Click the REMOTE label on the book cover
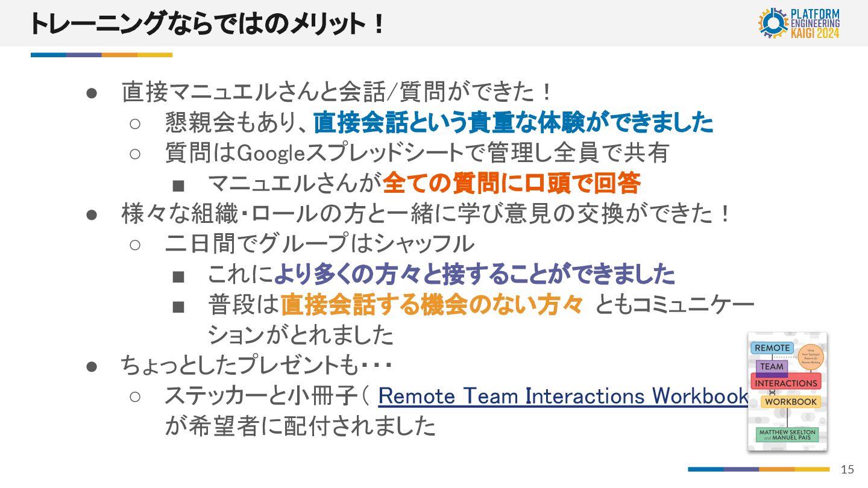Image resolution: width=868 pixels, height=488 pixels. click(x=772, y=348)
